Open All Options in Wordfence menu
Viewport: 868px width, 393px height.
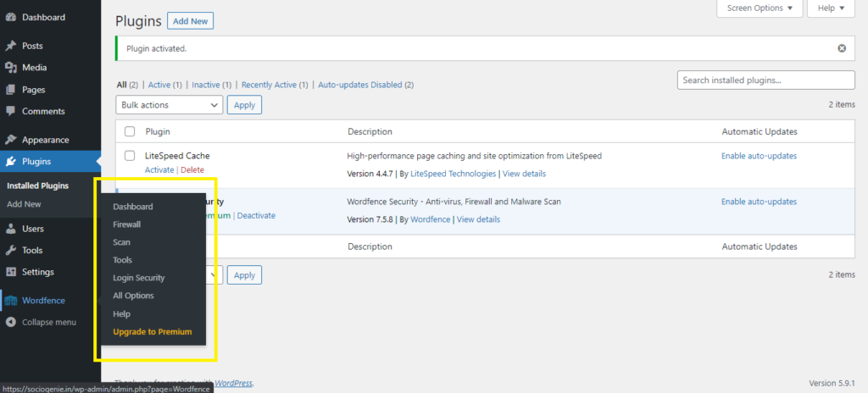pyautogui.click(x=133, y=296)
